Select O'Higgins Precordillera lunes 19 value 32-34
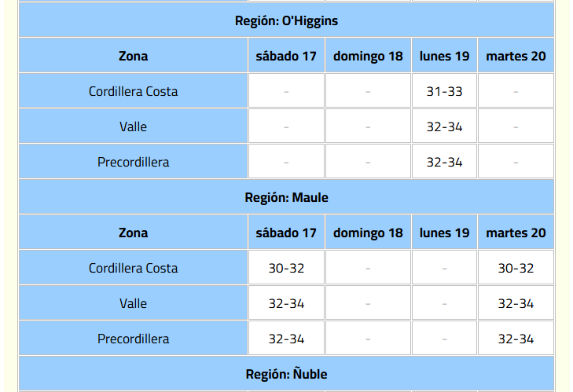The height and width of the screenshot is (392, 573). 444,162
